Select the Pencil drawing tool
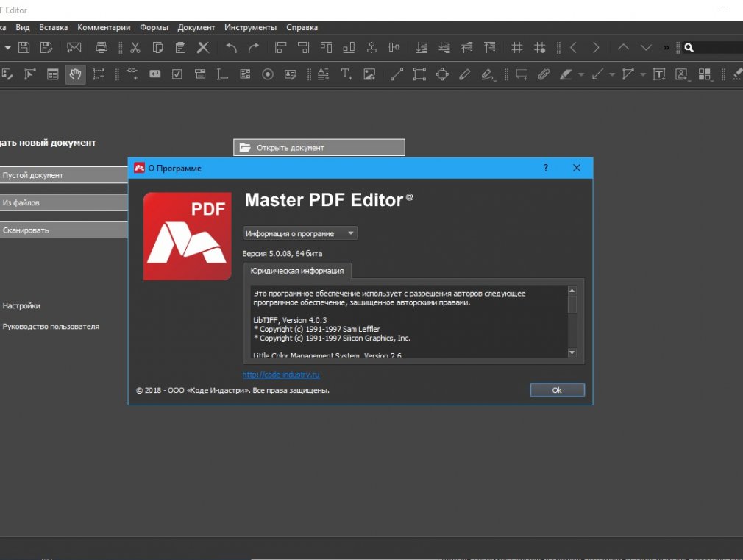Image resolution: width=743 pixels, height=560 pixels. (x=465, y=74)
